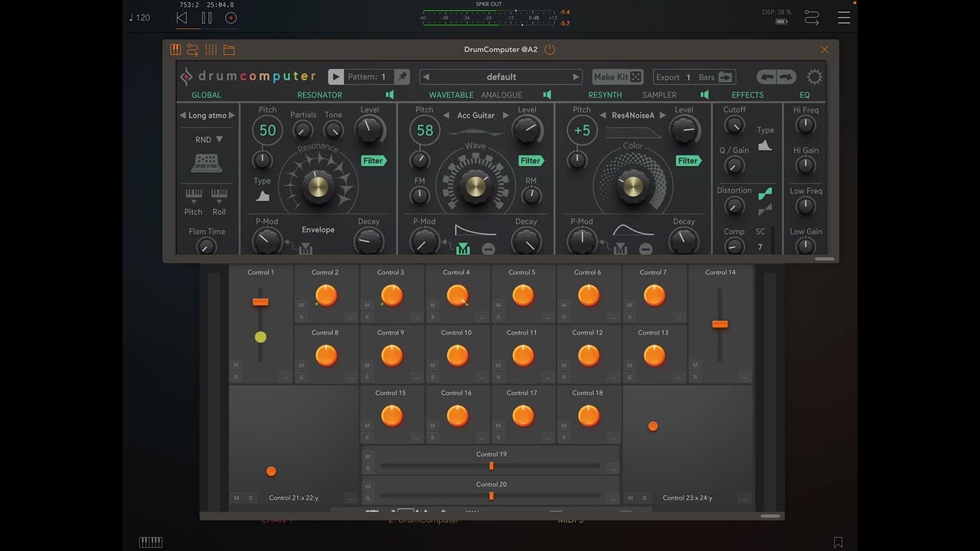This screenshot has height=551, width=980.
Task: Open the bookmark icon at bottom right
Action: pyautogui.click(x=838, y=543)
